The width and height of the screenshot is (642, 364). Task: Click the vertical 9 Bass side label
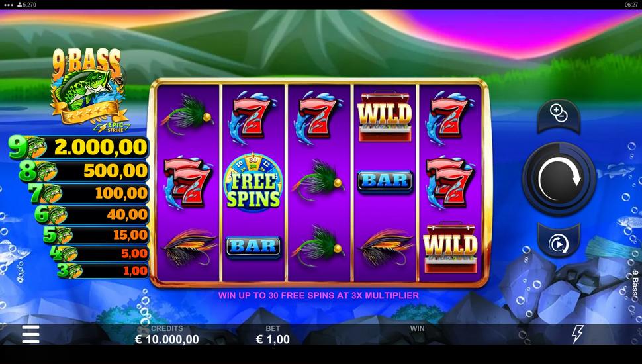click(x=635, y=283)
